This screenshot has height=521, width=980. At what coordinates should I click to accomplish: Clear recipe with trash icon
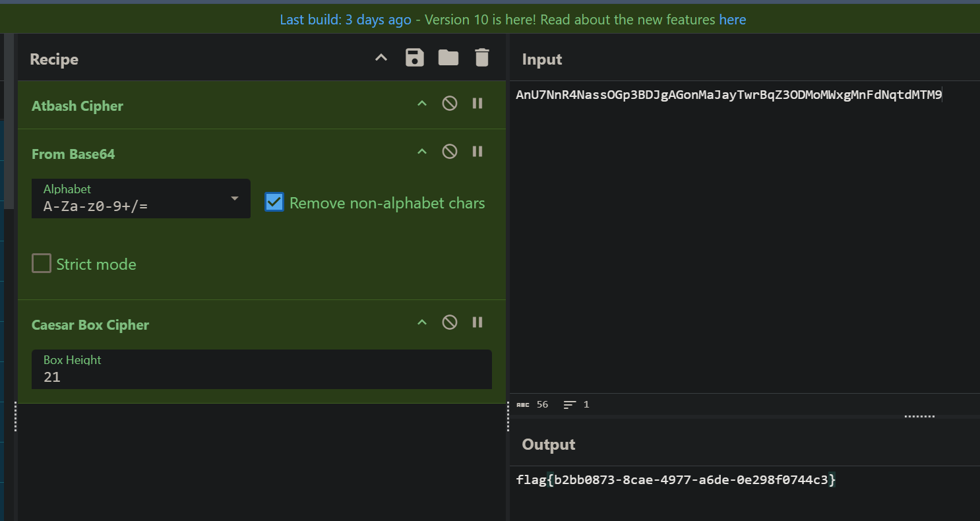click(x=482, y=58)
